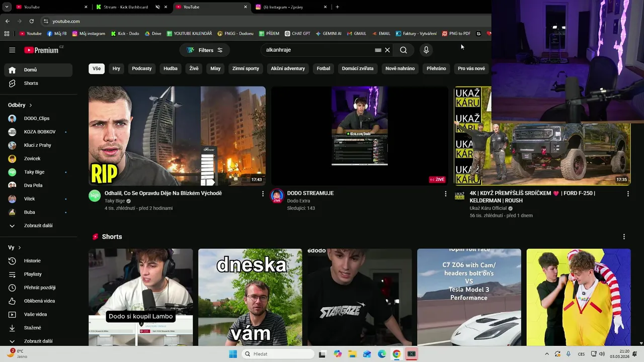Open the Shorts shelf options menu
Viewport: 644px width, 362px height.
tap(624, 237)
